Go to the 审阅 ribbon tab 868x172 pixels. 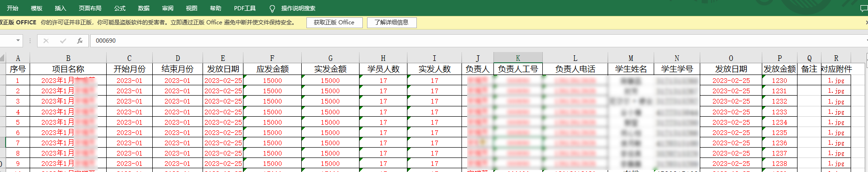(x=168, y=8)
